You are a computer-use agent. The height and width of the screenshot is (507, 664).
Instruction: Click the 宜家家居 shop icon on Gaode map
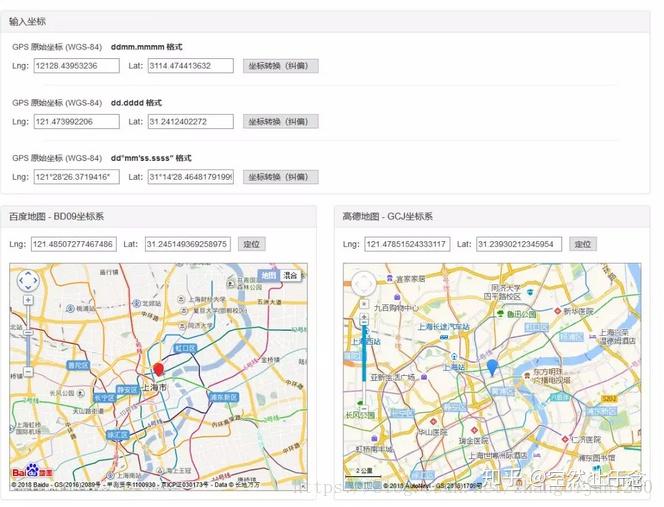point(390,278)
